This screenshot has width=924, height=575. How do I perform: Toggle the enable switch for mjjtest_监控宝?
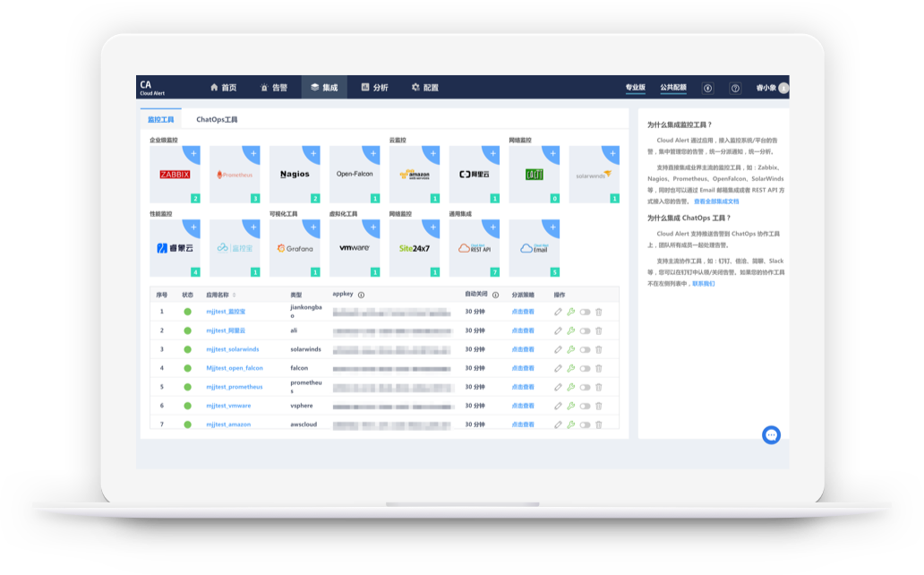586,312
